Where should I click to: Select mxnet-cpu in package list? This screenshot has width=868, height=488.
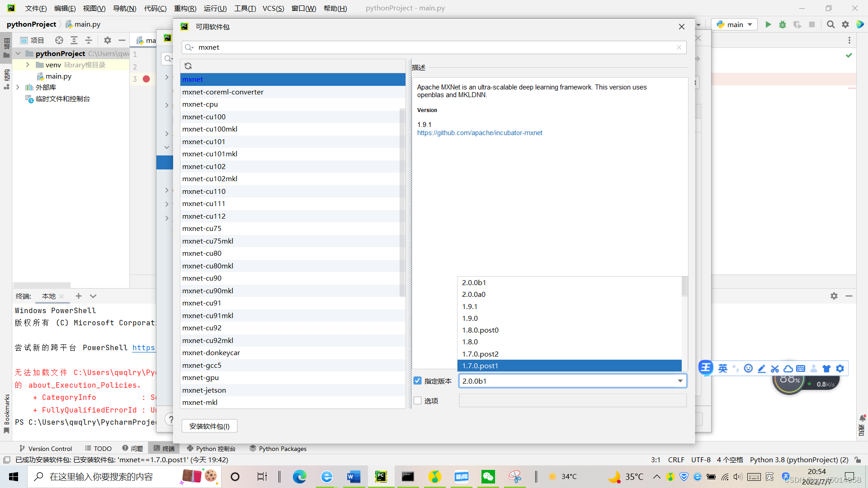292,104
